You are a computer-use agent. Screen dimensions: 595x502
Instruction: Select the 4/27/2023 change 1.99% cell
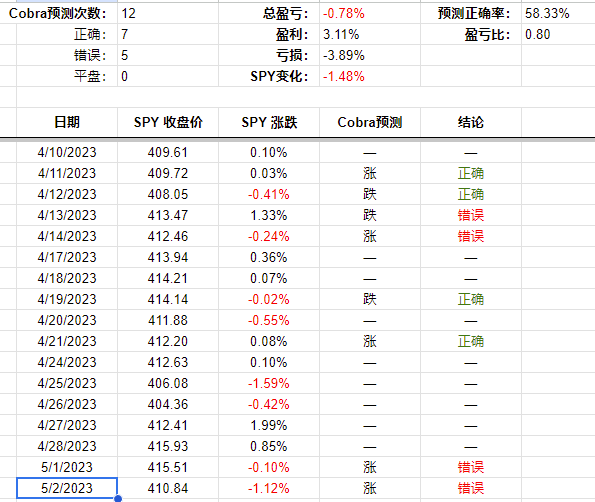[x=269, y=425]
